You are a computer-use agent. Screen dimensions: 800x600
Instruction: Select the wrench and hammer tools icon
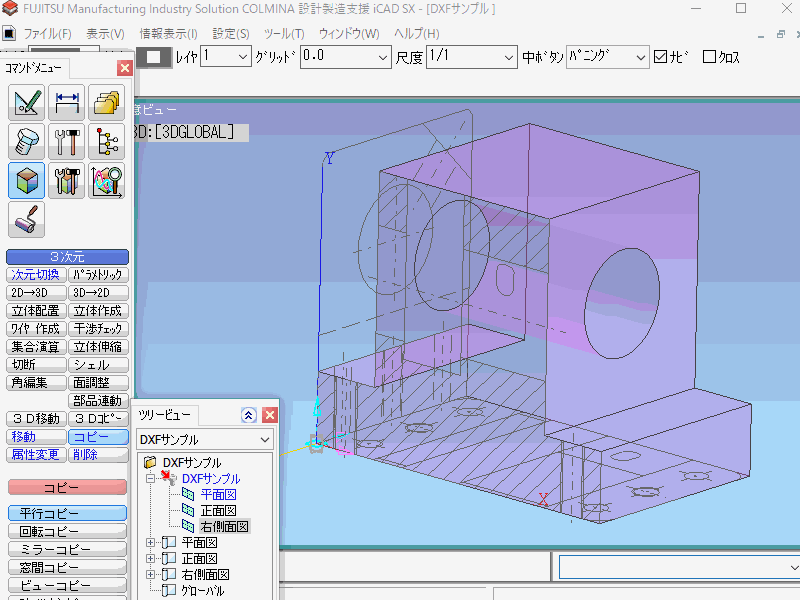[x=66, y=140]
